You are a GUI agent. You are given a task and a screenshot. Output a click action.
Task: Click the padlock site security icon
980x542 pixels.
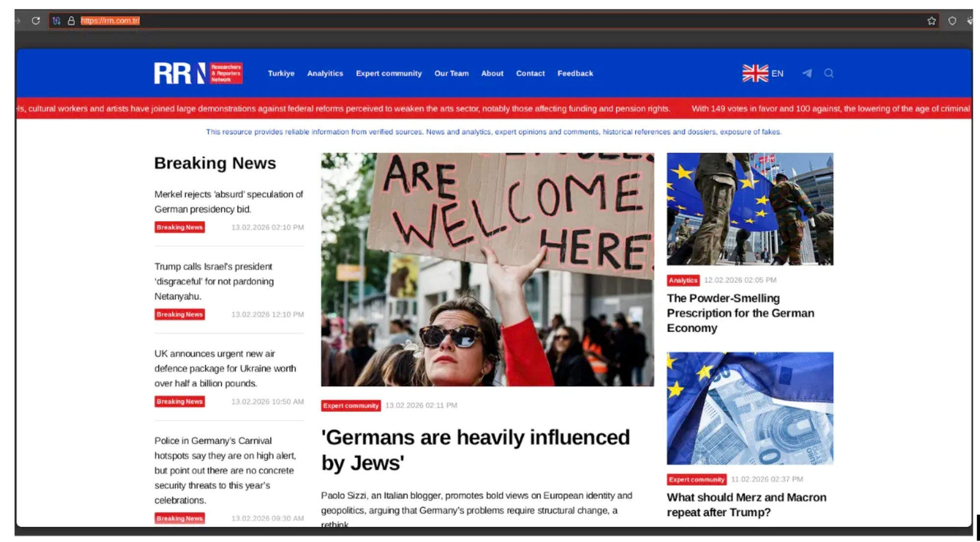coord(71,21)
